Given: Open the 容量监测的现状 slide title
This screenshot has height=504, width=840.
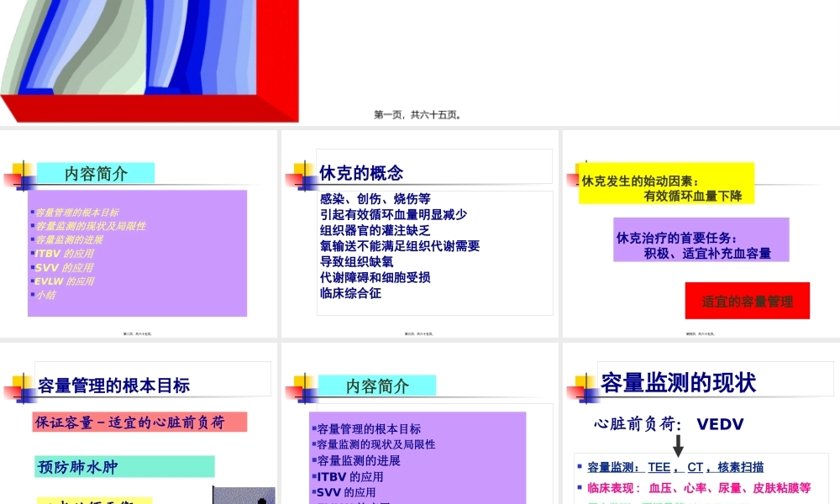Looking at the screenshot, I should click(x=679, y=380).
